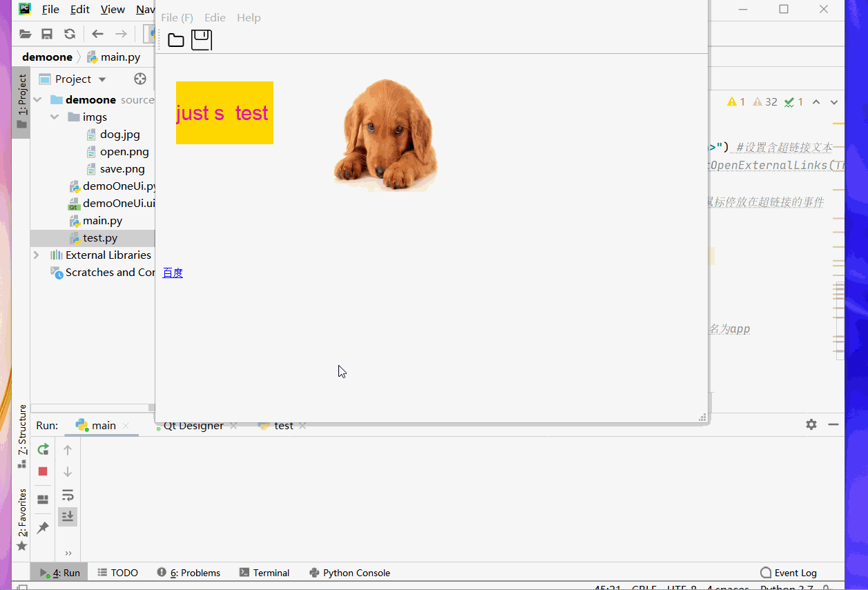The image size is (868, 590).
Task: Toggle the 7: Structure side tool window
Action: 21,437
